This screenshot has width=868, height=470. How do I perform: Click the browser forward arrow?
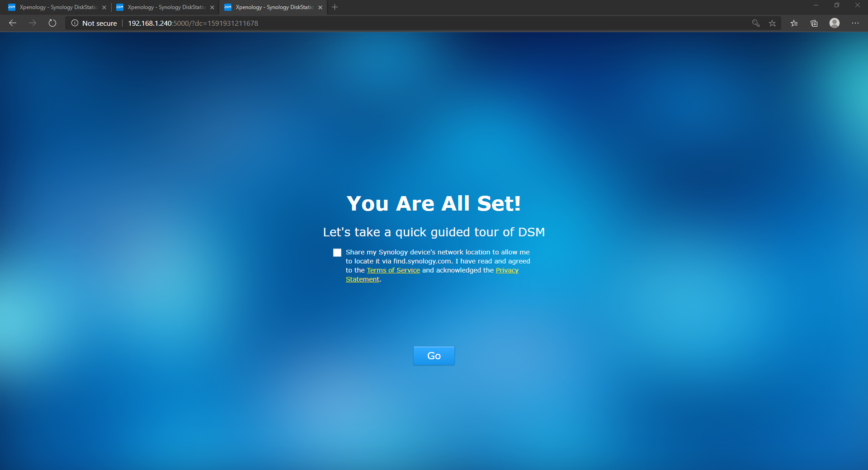pyautogui.click(x=33, y=23)
